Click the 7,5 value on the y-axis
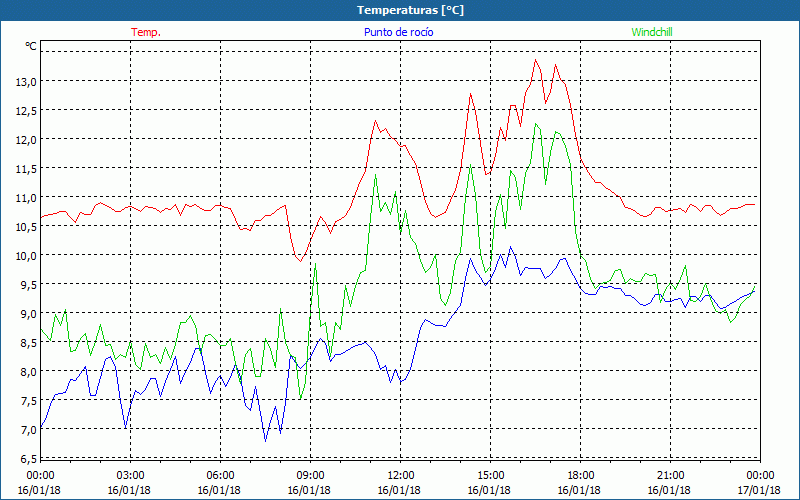The width and height of the screenshot is (800, 500). pos(26,401)
